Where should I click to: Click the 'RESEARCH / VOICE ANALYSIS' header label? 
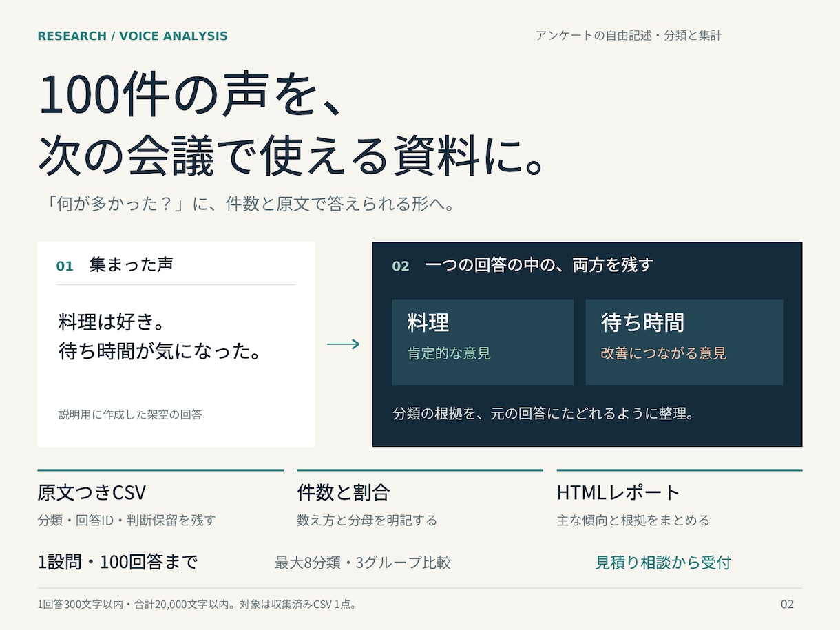(132, 36)
